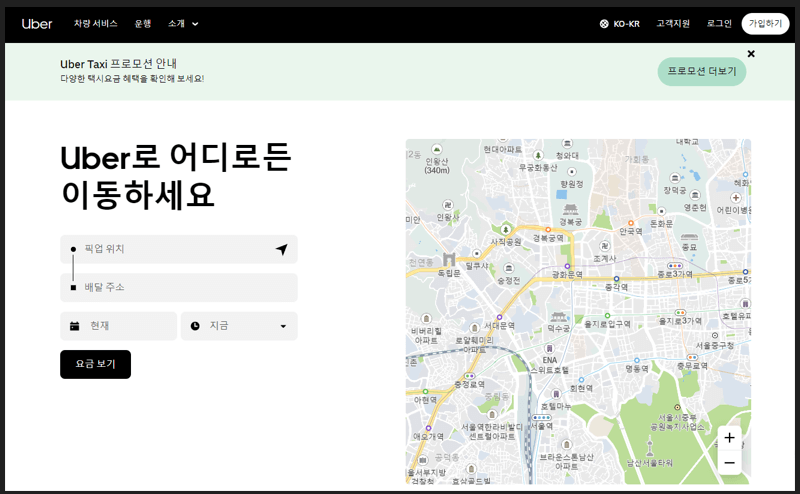Click the ENA 스위트호텔 hotel icon
Viewport: 800px width, 494px height.
coord(549,349)
